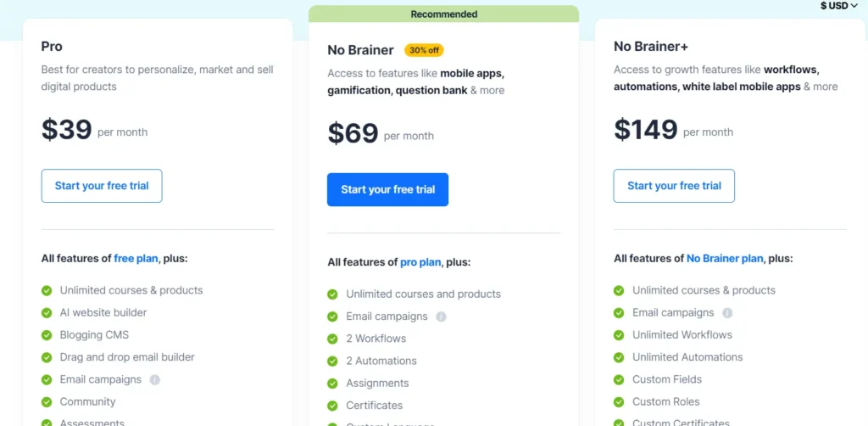The width and height of the screenshot is (868, 426).
Task: Click info icon beside Pro Email campaigns
Action: coord(155,380)
